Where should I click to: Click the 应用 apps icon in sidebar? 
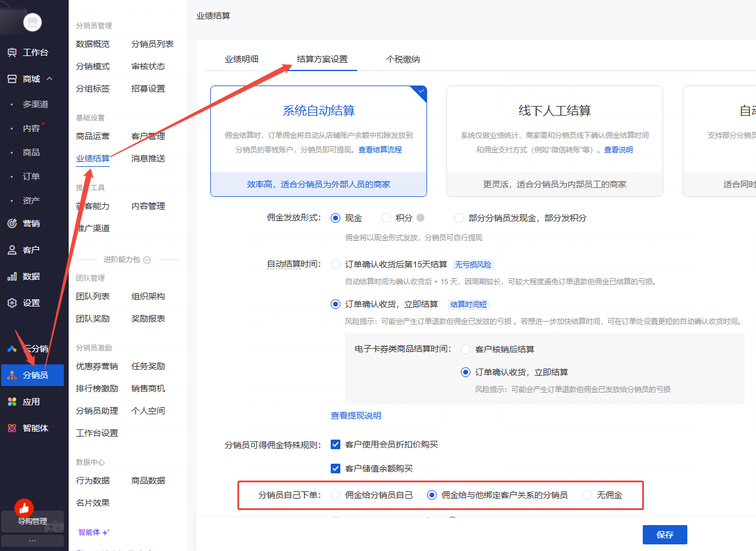(12, 402)
